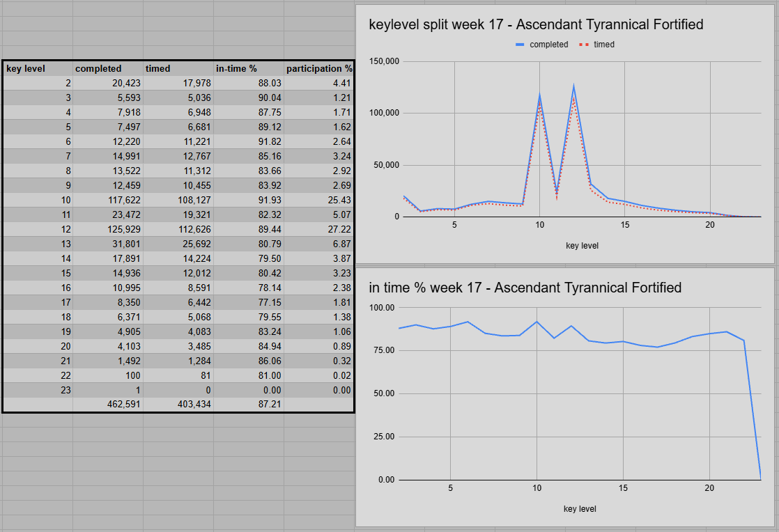Screen dimensions: 779x532
Task: Select the top chart's "key level" axis title
Action: (581, 246)
